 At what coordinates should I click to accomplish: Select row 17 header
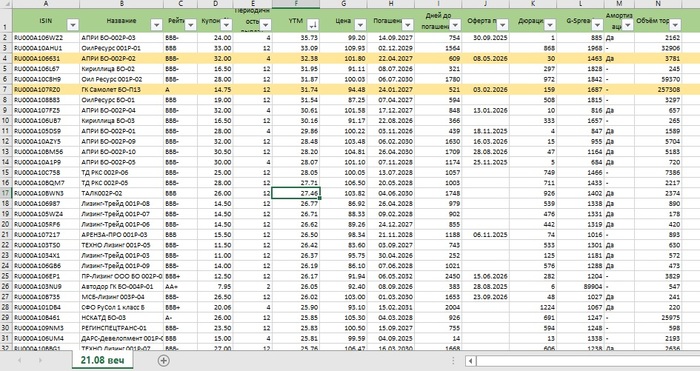coord(6,193)
